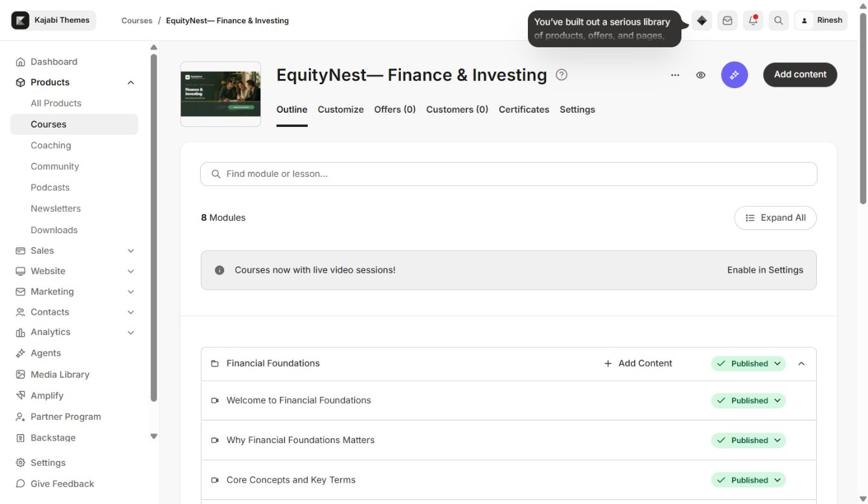Select Courses in sidebar

[x=74, y=124]
